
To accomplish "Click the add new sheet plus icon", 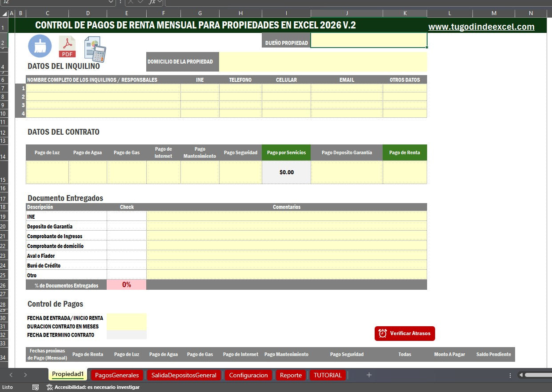I will (369, 375).
